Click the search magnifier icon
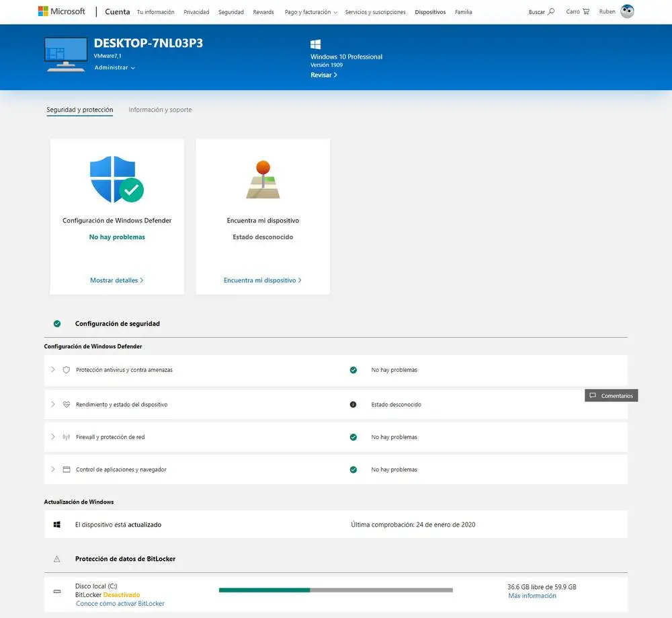Image resolution: width=672 pixels, height=618 pixels. [551, 11]
